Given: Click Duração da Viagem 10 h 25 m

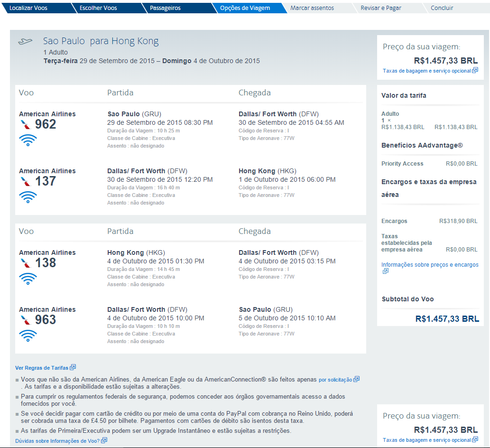Looking at the screenshot, I should click(143, 131).
